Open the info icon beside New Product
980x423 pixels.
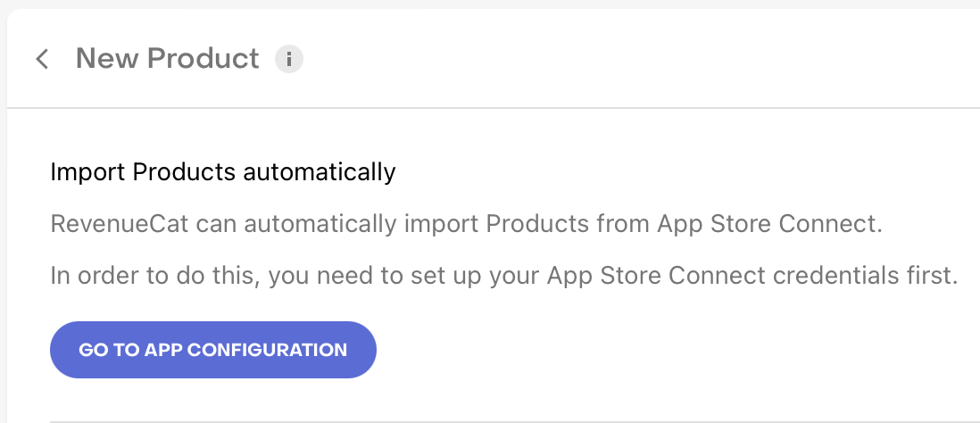(288, 60)
